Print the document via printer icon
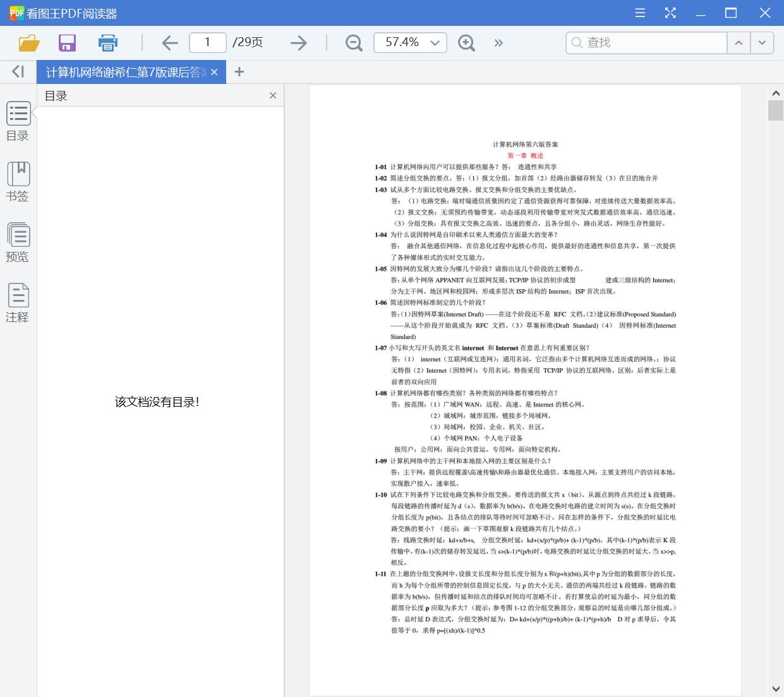 pos(107,42)
